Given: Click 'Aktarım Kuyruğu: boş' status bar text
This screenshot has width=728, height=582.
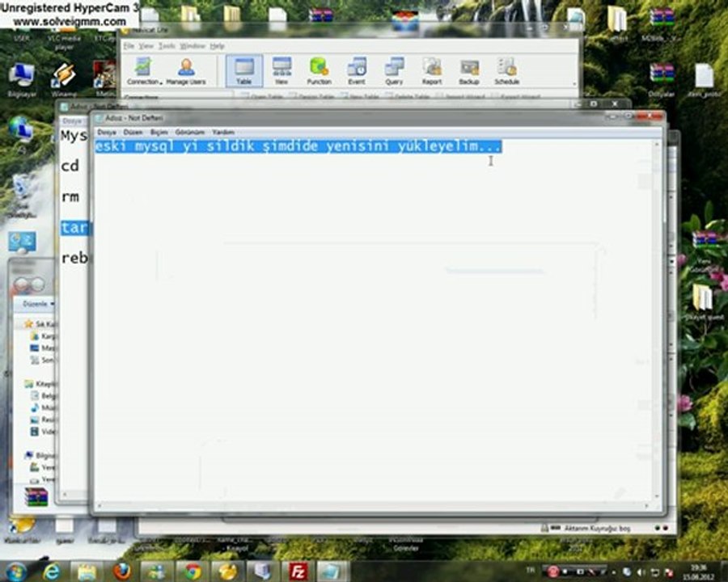Looking at the screenshot, I should 597,528.
